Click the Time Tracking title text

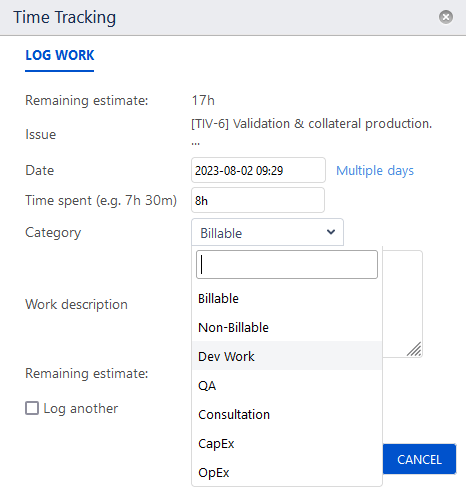click(x=65, y=17)
